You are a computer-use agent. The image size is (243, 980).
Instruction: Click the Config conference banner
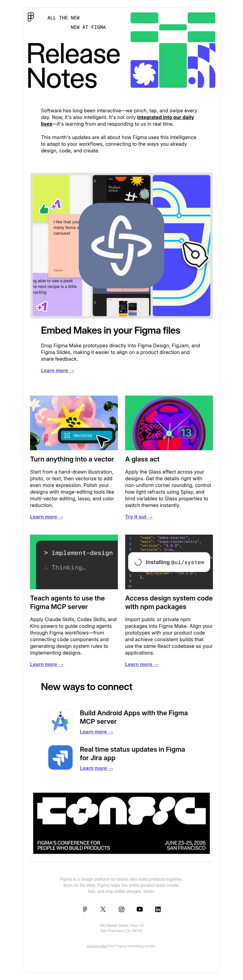coord(122,823)
